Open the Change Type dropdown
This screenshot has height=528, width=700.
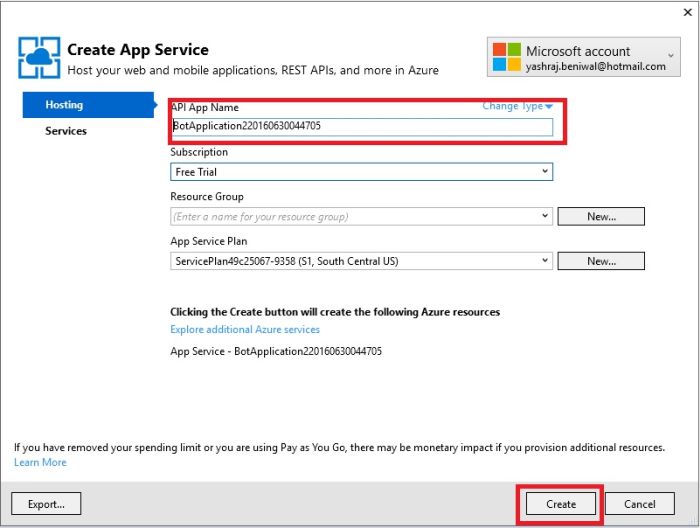point(518,106)
